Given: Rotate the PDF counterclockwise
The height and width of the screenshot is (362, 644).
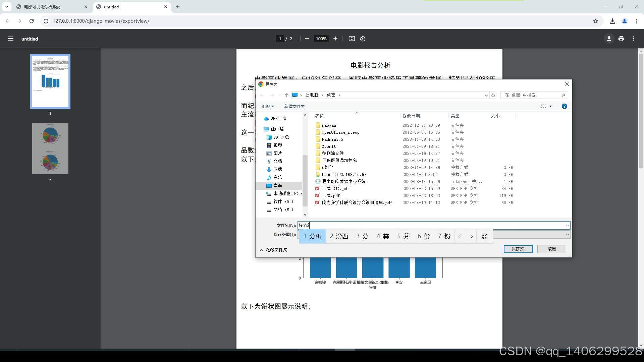Looking at the screenshot, I should 363,39.
